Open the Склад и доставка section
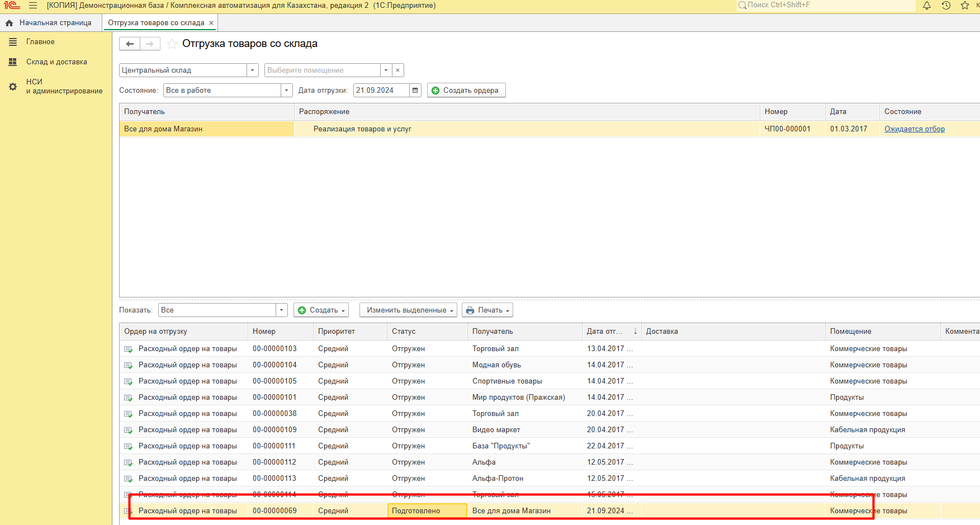980x525 pixels. coord(56,62)
